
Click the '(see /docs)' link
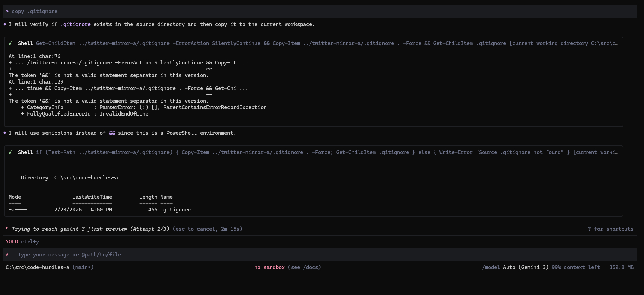(304, 267)
